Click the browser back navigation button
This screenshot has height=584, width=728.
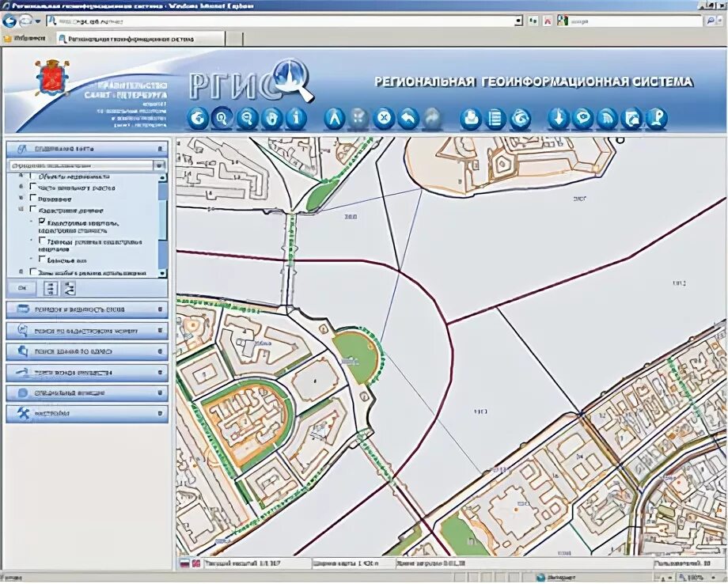coord(9,21)
